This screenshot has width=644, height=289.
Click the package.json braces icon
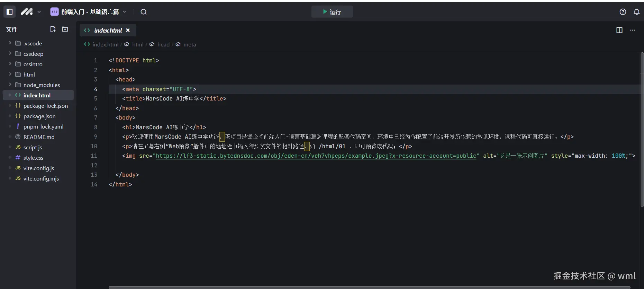[18, 116]
